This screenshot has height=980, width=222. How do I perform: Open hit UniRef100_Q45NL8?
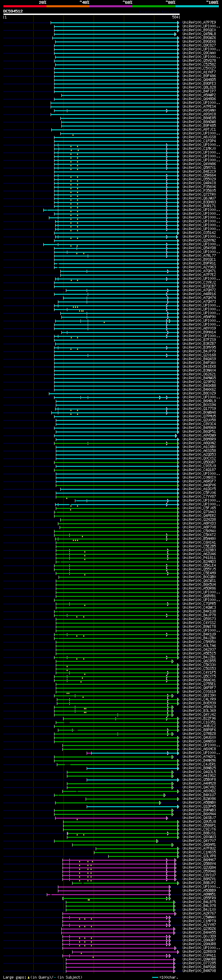click(x=199, y=34)
